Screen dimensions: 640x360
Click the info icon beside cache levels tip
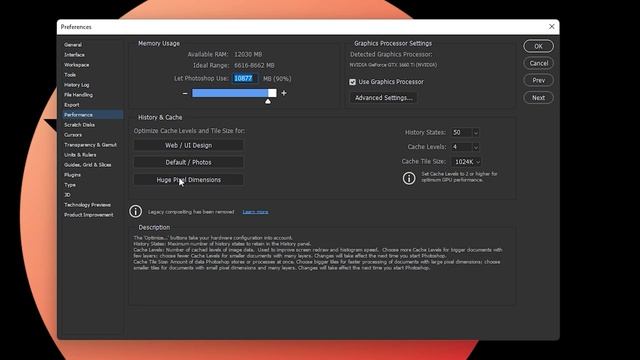click(x=409, y=178)
